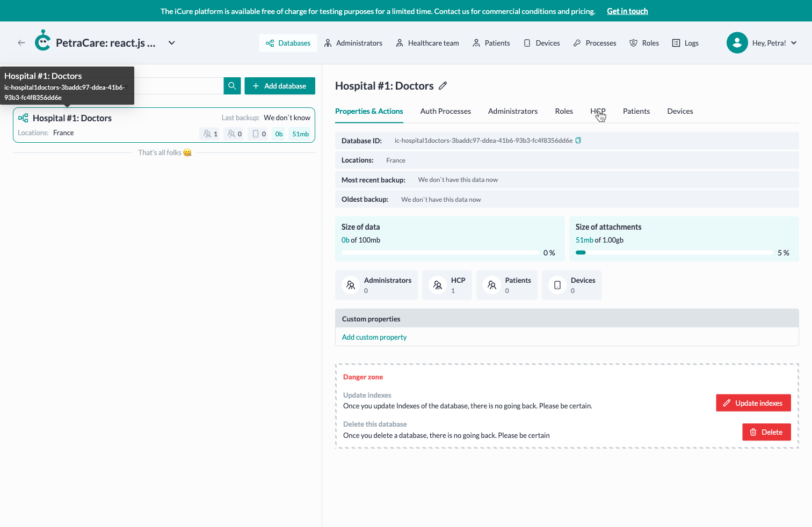The height and width of the screenshot is (527, 812).
Task: Click the back arrow icon
Action: 21,43
